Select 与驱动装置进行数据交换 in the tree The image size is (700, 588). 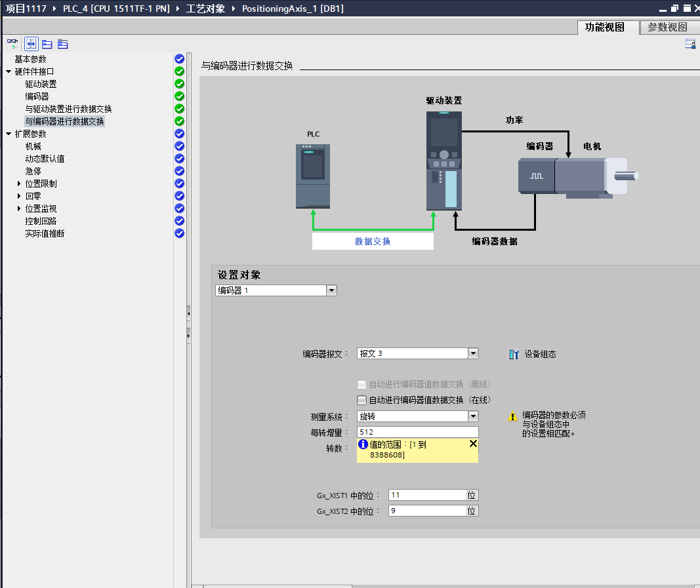click(68, 109)
